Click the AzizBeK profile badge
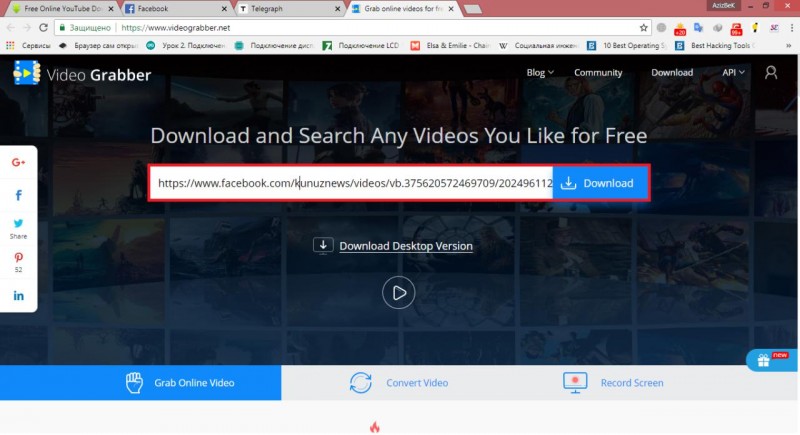Viewport: 800px width, 435px height. 723,5
